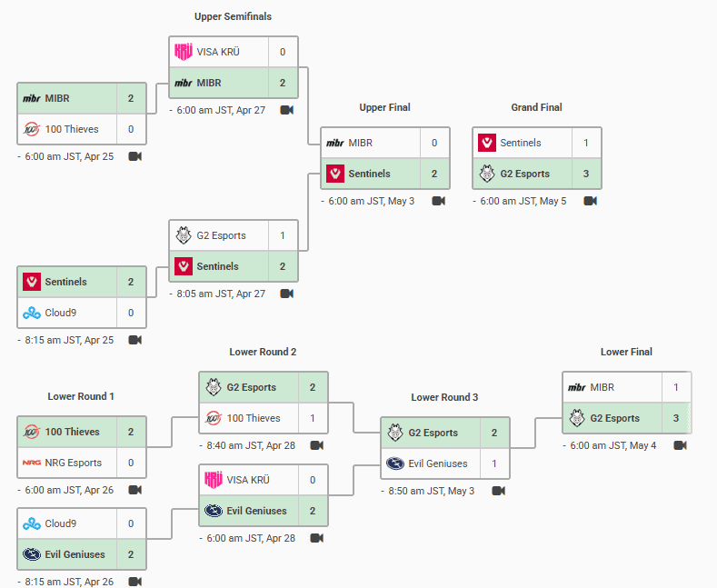Image resolution: width=717 pixels, height=588 pixels.
Task: Open video for MIBR vs 100 Thieves Apr 25 match
Action: 134,156
